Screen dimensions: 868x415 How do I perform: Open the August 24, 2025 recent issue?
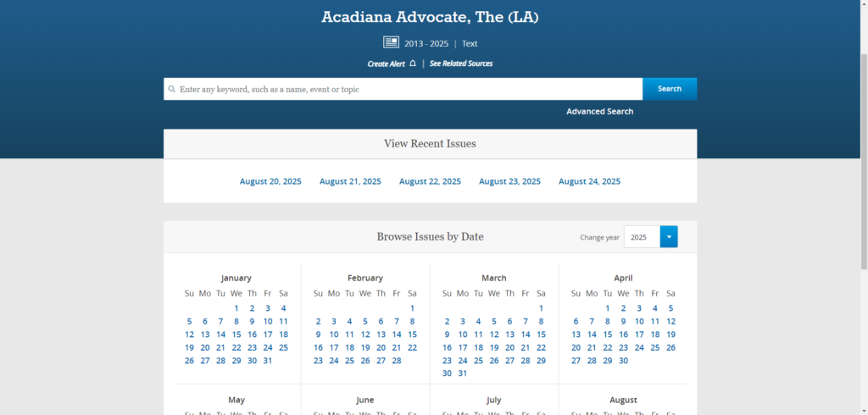[589, 181]
